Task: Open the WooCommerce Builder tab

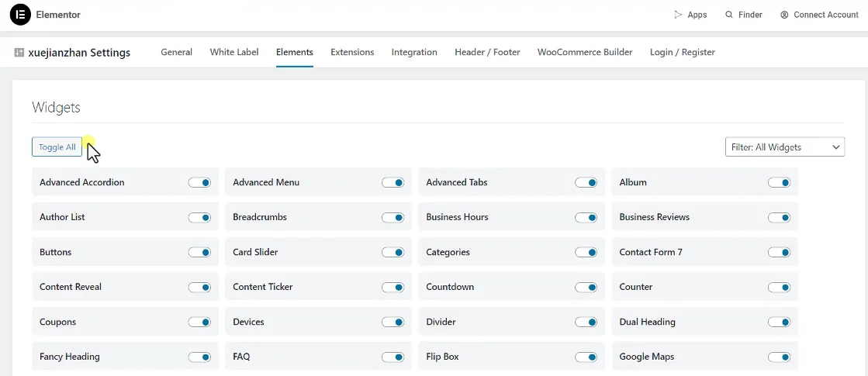Action: (x=585, y=52)
